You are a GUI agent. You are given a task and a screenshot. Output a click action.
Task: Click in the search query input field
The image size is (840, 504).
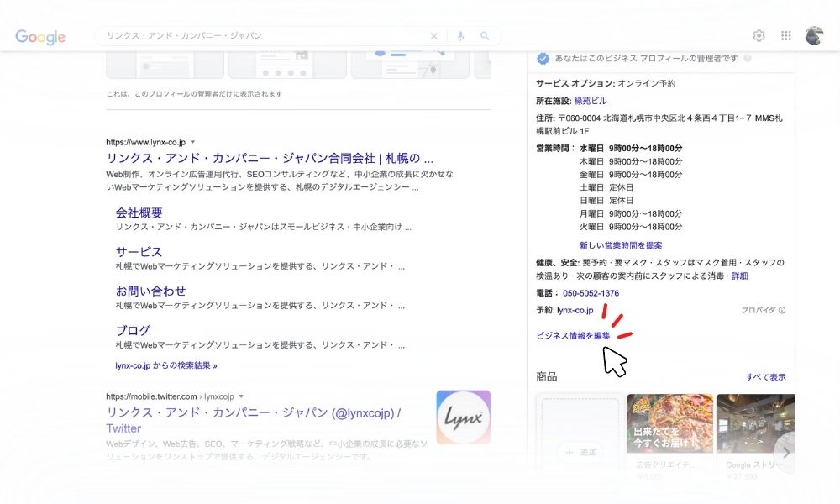click(262, 36)
